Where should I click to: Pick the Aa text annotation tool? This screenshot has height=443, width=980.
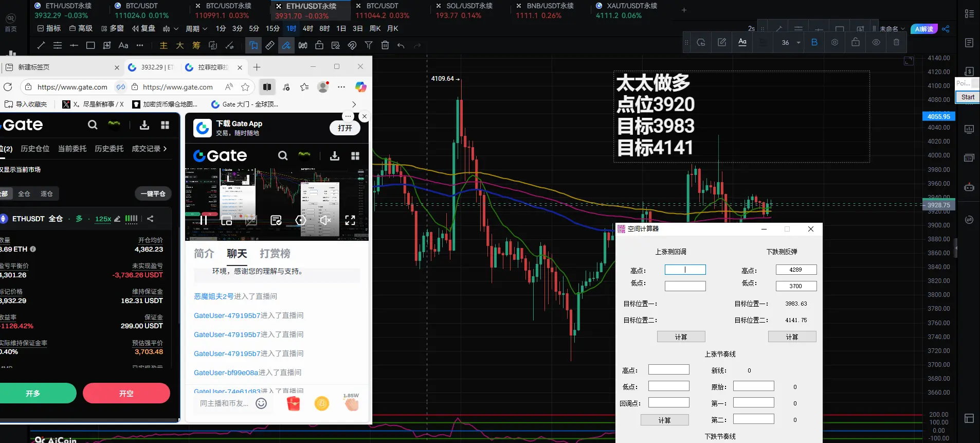pyautogui.click(x=123, y=45)
